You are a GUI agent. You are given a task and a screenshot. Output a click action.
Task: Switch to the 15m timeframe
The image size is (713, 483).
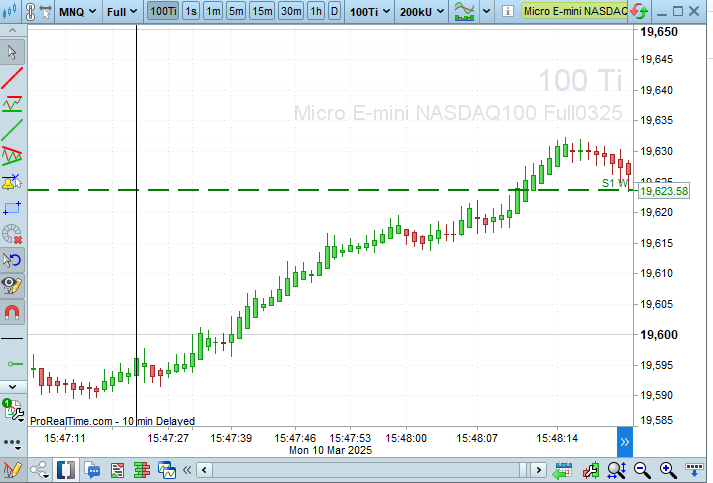pyautogui.click(x=262, y=11)
